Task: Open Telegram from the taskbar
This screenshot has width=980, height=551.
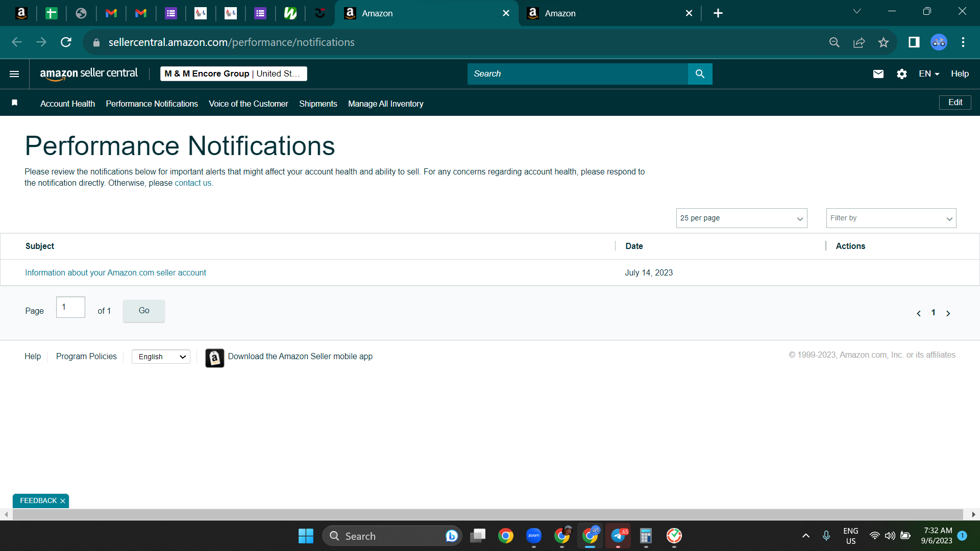Action: coord(618,536)
